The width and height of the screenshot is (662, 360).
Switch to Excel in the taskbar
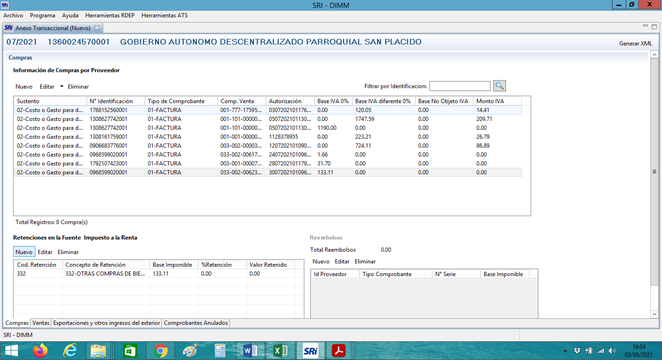click(x=280, y=351)
